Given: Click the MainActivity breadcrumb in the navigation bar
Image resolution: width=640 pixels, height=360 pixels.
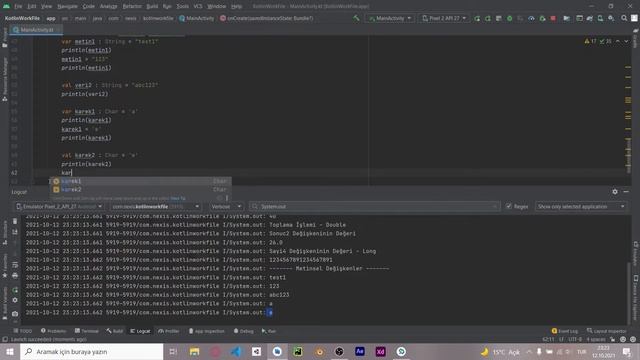Looking at the screenshot, I should click(x=196, y=18).
